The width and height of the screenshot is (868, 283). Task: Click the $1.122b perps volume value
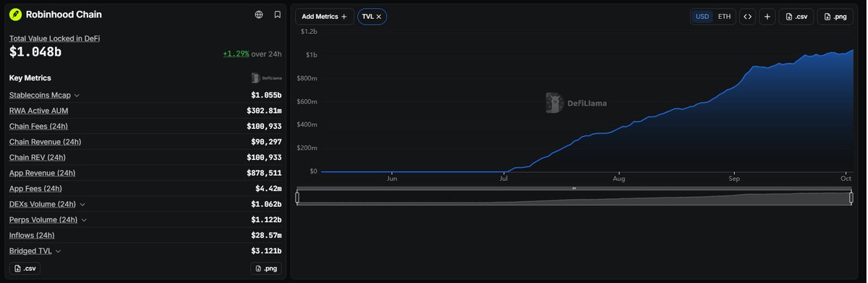click(266, 220)
